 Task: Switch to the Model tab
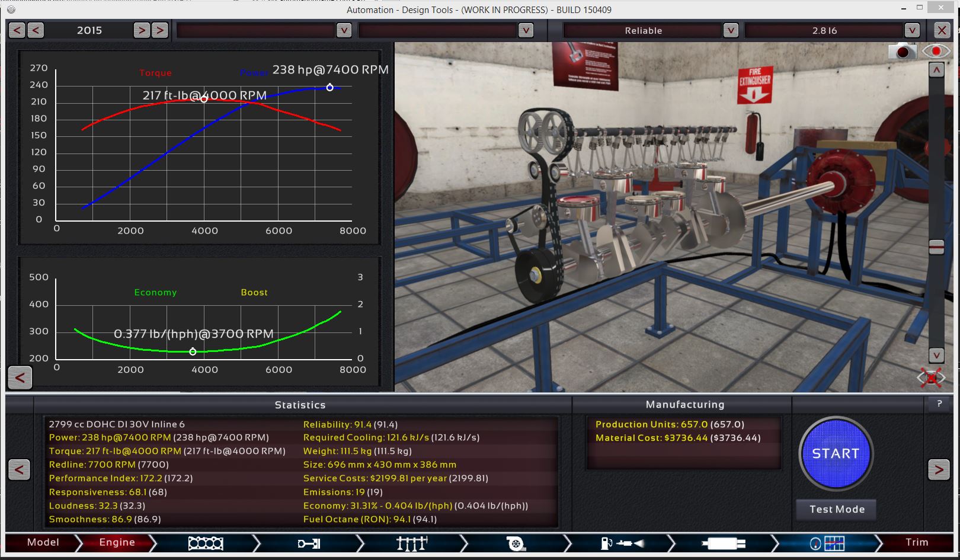[x=43, y=542]
